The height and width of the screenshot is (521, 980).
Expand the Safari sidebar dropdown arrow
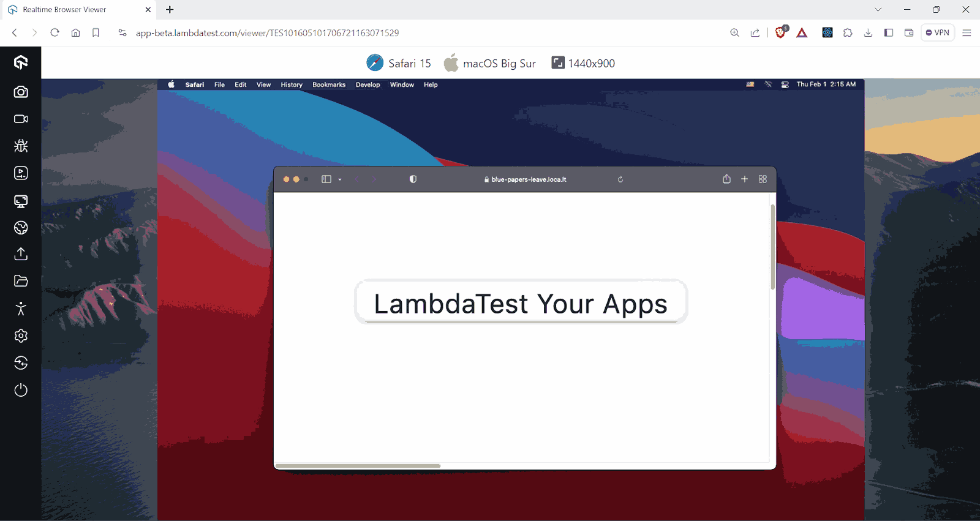point(340,179)
